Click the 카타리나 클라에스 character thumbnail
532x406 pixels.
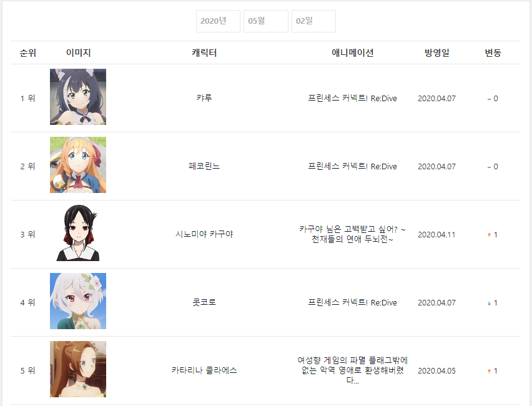(78, 369)
